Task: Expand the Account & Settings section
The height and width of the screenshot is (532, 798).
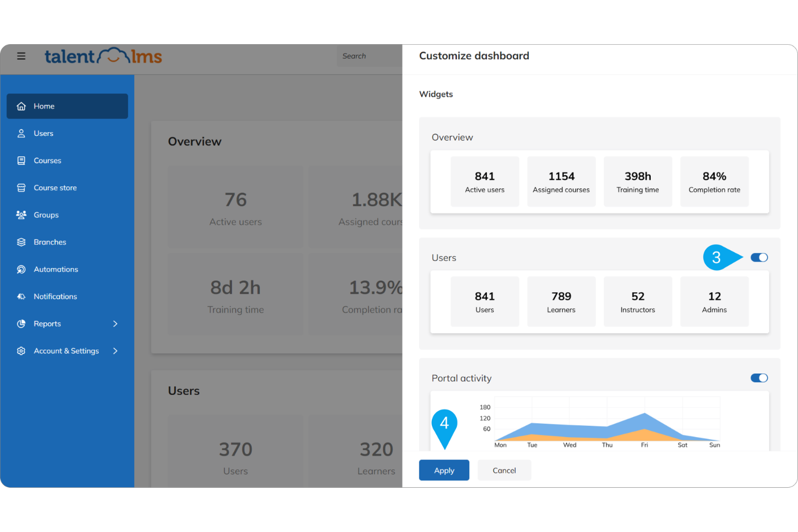Action: pos(115,350)
